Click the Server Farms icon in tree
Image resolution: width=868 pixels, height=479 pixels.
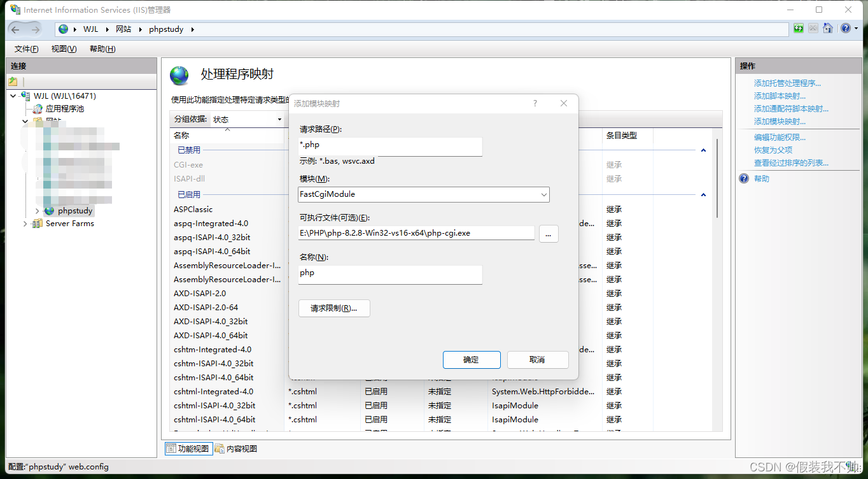coord(38,224)
